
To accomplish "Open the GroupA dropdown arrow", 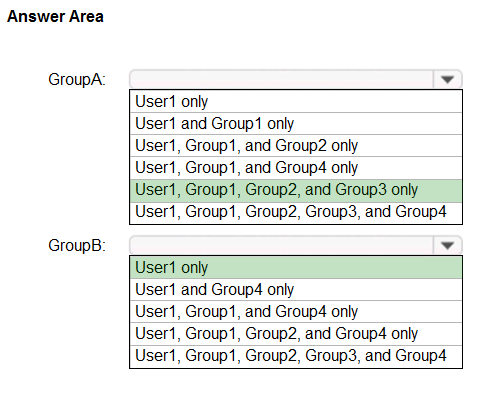I will click(447, 79).
